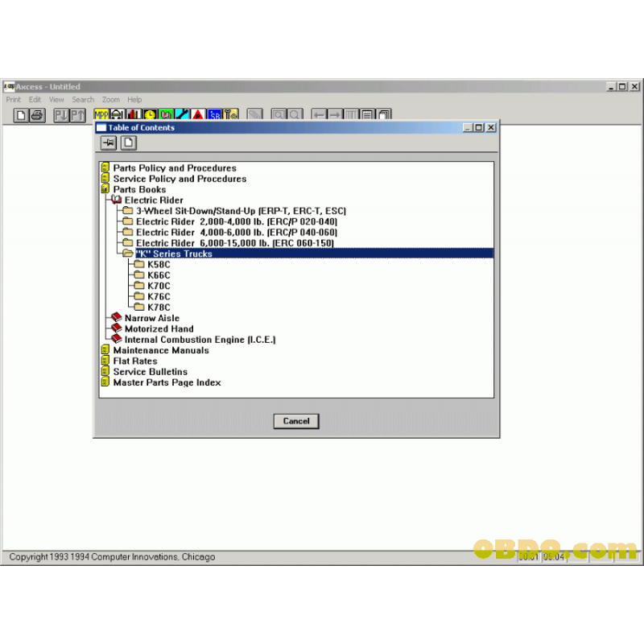644x644 pixels.
Task: Select the K70C folder
Action: point(159,286)
